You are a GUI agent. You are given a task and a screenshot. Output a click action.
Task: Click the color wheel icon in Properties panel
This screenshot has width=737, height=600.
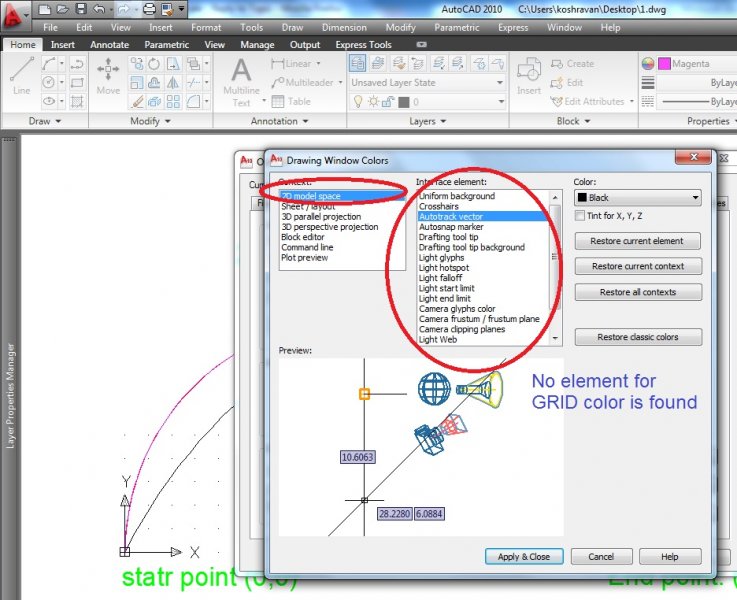click(648, 63)
